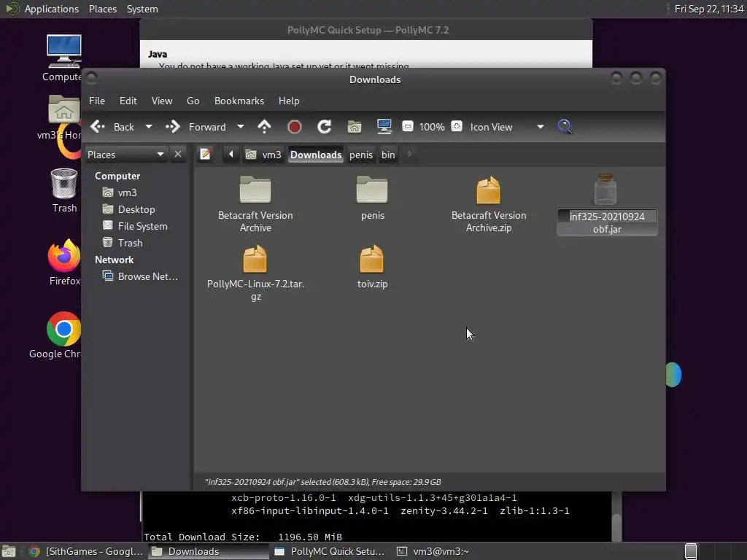The image size is (747, 560).
Task: Select Browse Network in the sidebar
Action: [141, 276]
